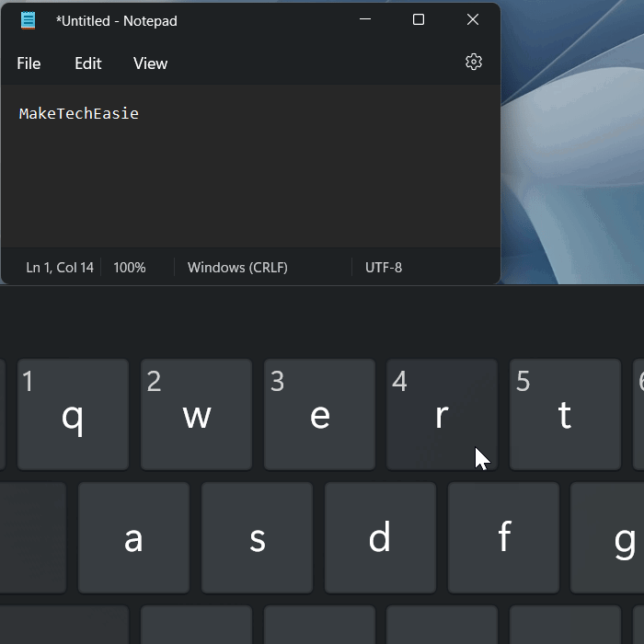Click Ln 1, Col 14 status entry

(60, 268)
